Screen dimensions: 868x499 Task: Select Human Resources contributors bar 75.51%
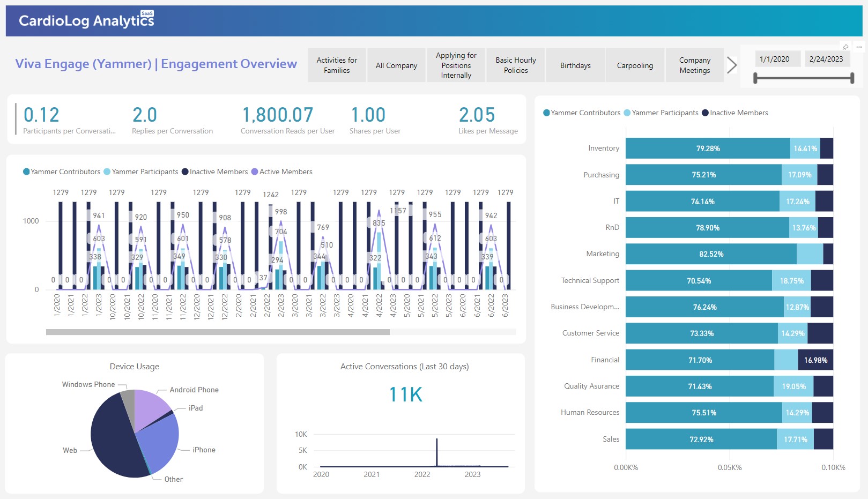704,413
